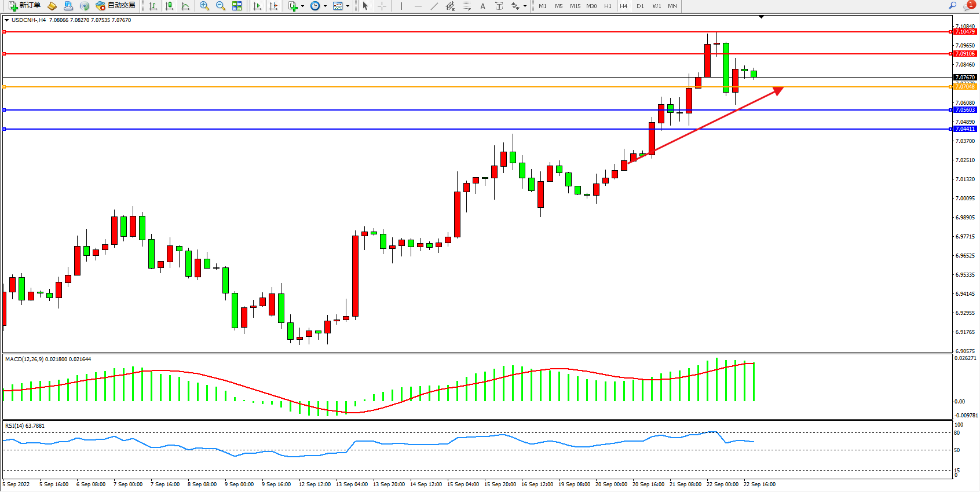Image resolution: width=980 pixels, height=492 pixels.
Task: Click the chart shift triangle marker at top
Action: click(x=761, y=17)
